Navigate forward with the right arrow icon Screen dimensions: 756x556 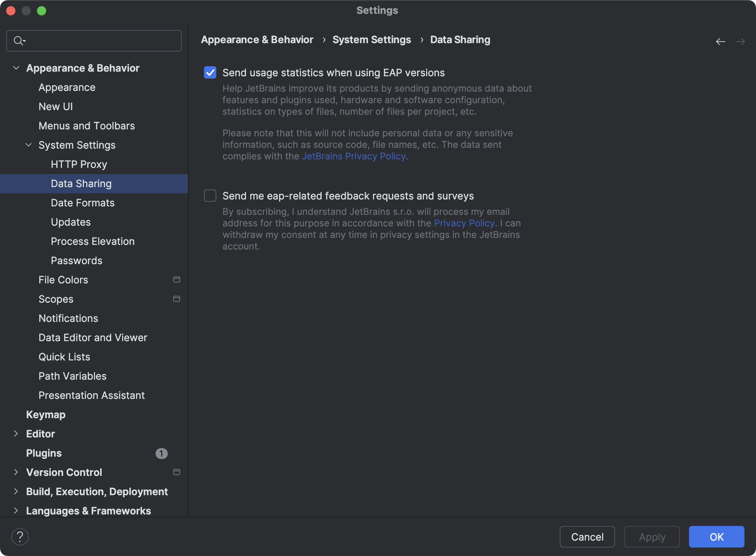(741, 41)
